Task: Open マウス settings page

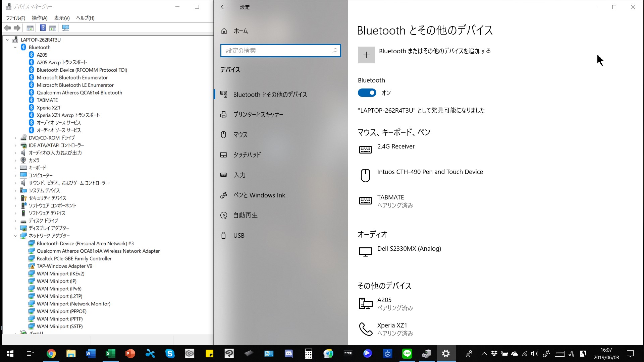Action: coord(240,135)
